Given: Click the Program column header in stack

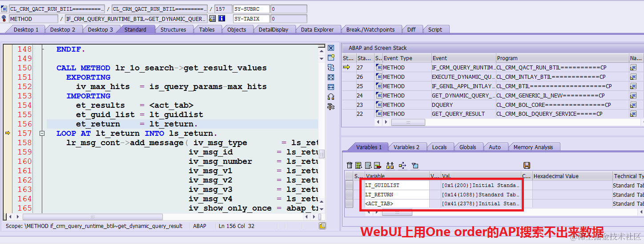Looking at the screenshot, I should pyautogui.click(x=562, y=58).
